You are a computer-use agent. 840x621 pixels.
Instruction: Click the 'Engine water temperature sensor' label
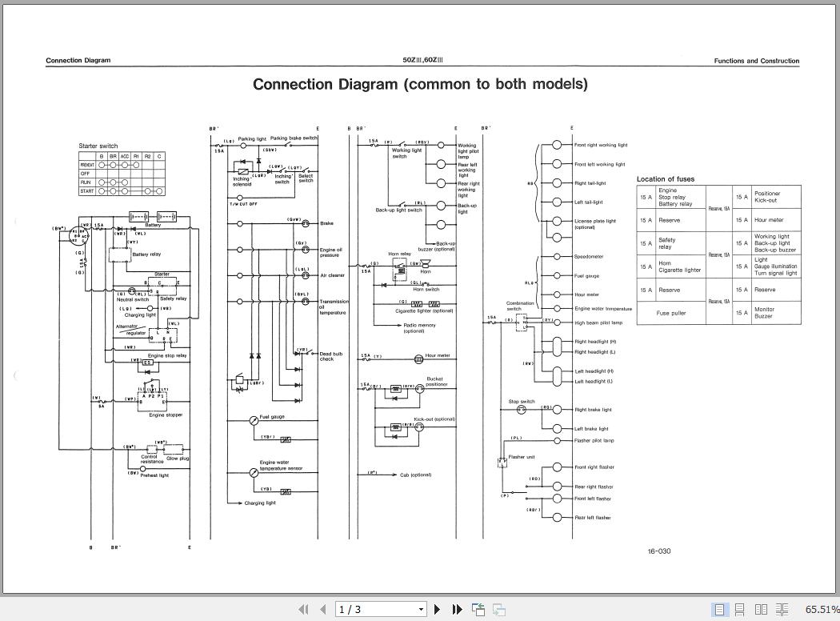(x=281, y=465)
